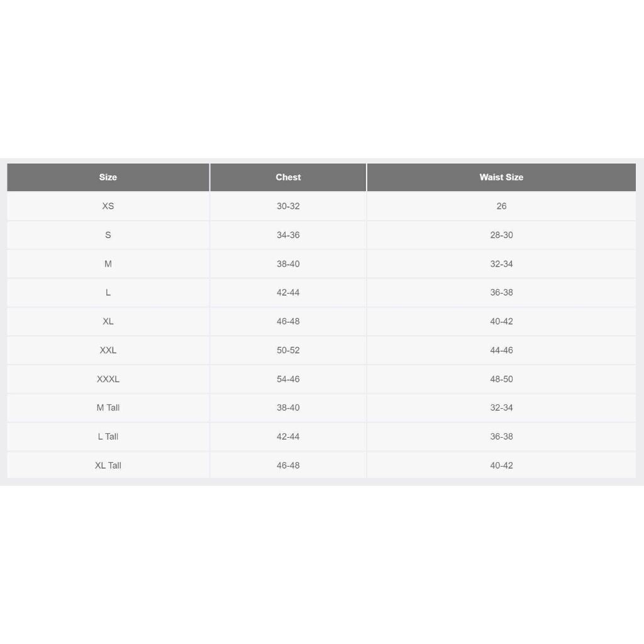Select the XL size row label
The width and height of the screenshot is (644, 644).
tap(108, 321)
